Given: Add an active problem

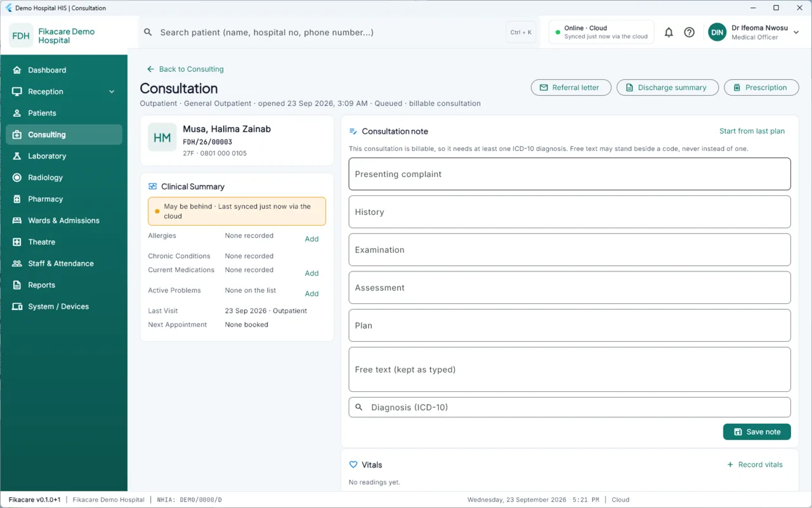Looking at the screenshot, I should [x=311, y=294].
